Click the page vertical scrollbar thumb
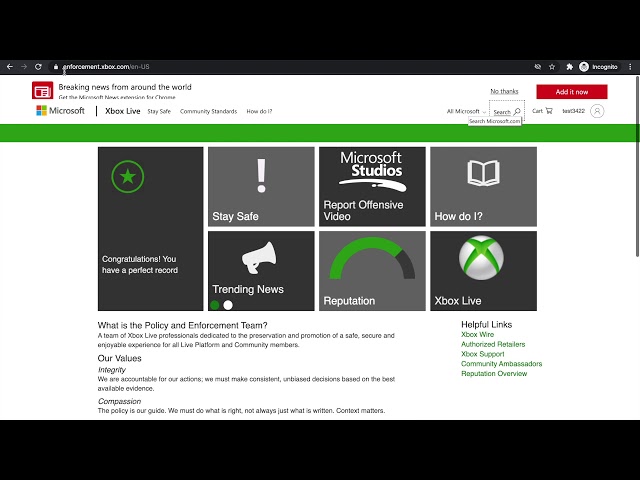Image resolution: width=640 pixels, height=480 pixels. (637, 167)
